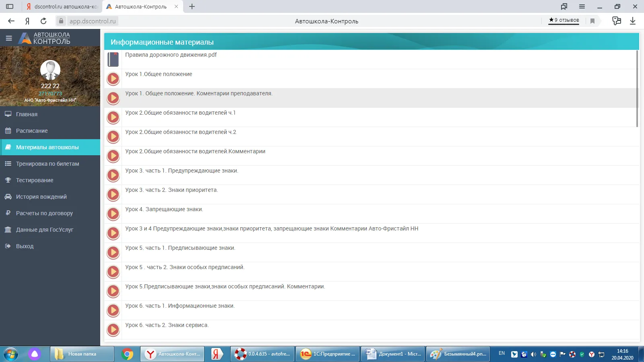Switch to dscontrol.ru автошкола tab
Screen dimensions: 644x362
point(62,6)
